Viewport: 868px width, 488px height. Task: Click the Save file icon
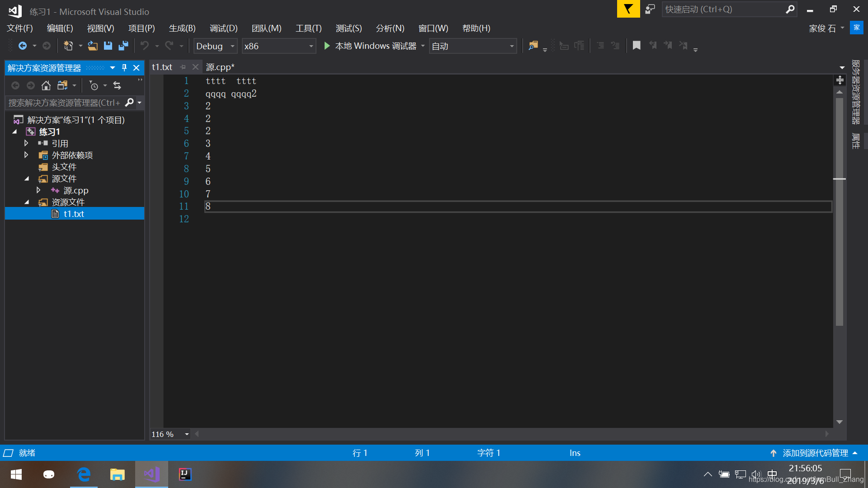[108, 46]
